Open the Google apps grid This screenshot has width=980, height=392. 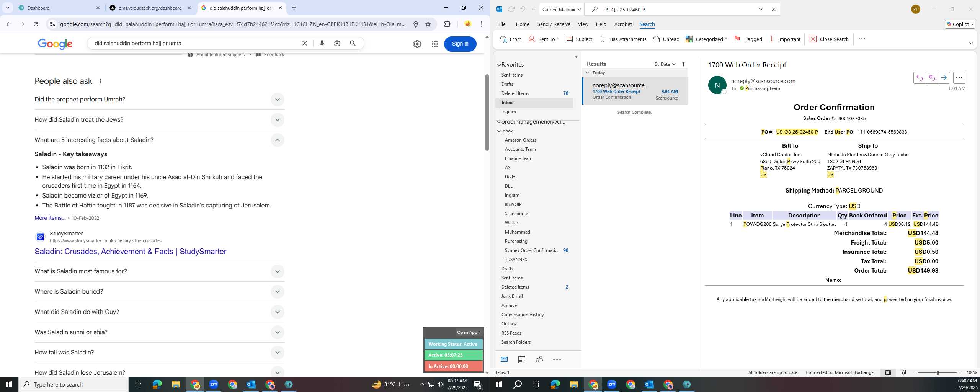coord(434,44)
